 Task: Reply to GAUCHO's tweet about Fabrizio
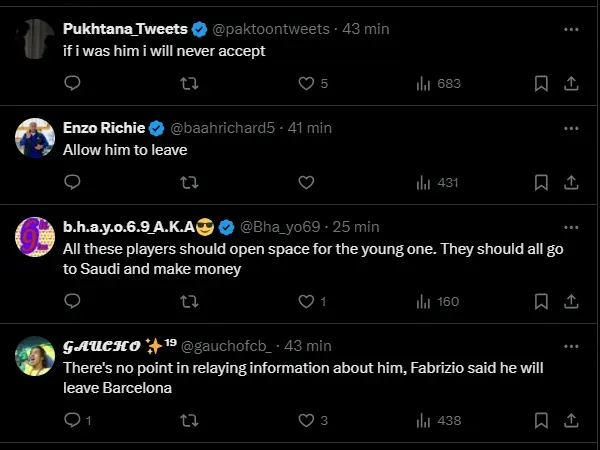tap(72, 421)
